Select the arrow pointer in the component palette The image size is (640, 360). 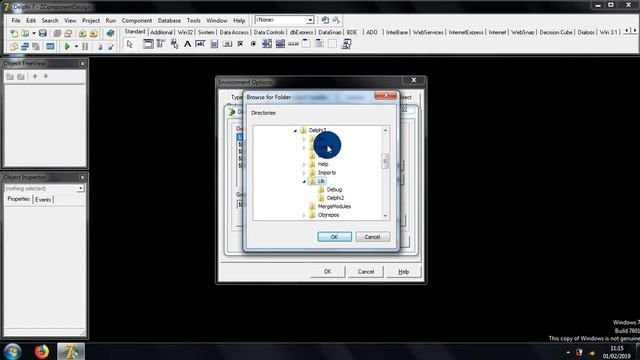click(130, 44)
